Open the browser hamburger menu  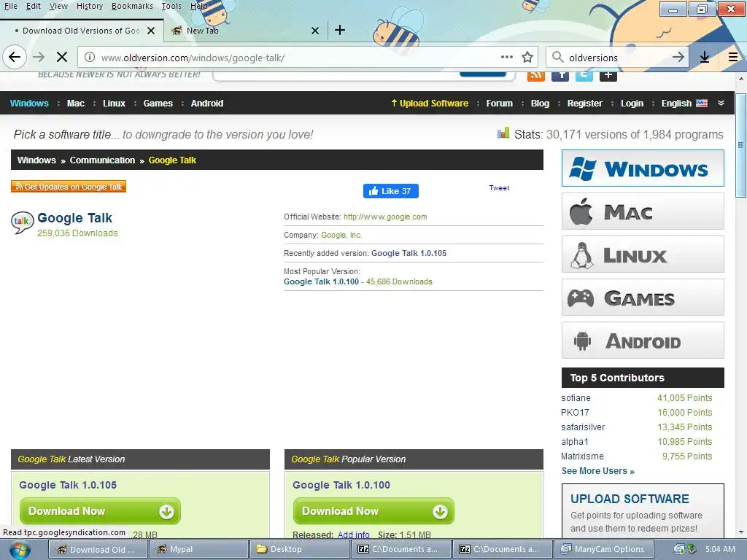click(x=733, y=57)
